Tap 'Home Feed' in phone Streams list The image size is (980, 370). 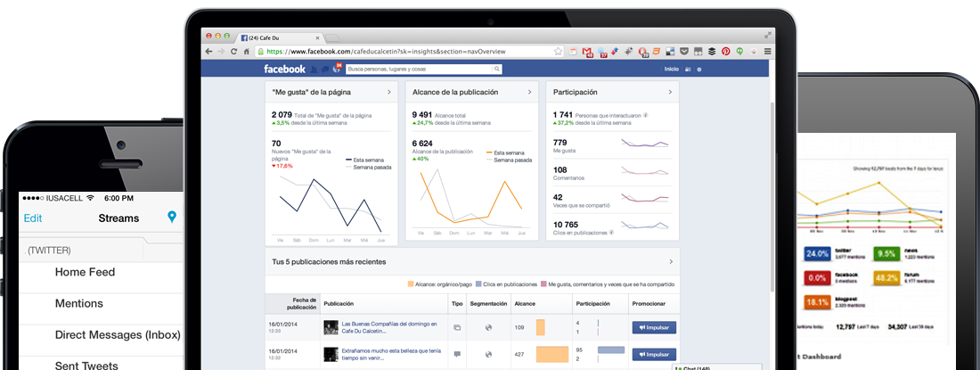85,272
